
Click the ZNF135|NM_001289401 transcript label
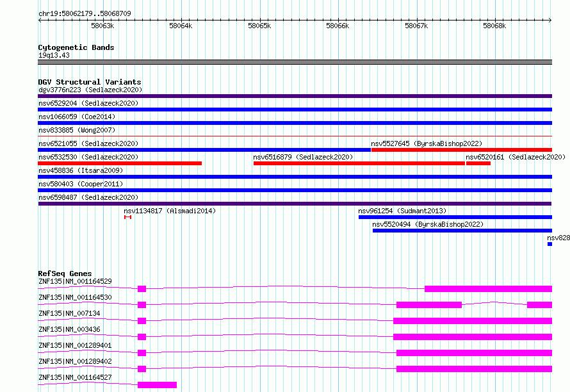click(75, 345)
